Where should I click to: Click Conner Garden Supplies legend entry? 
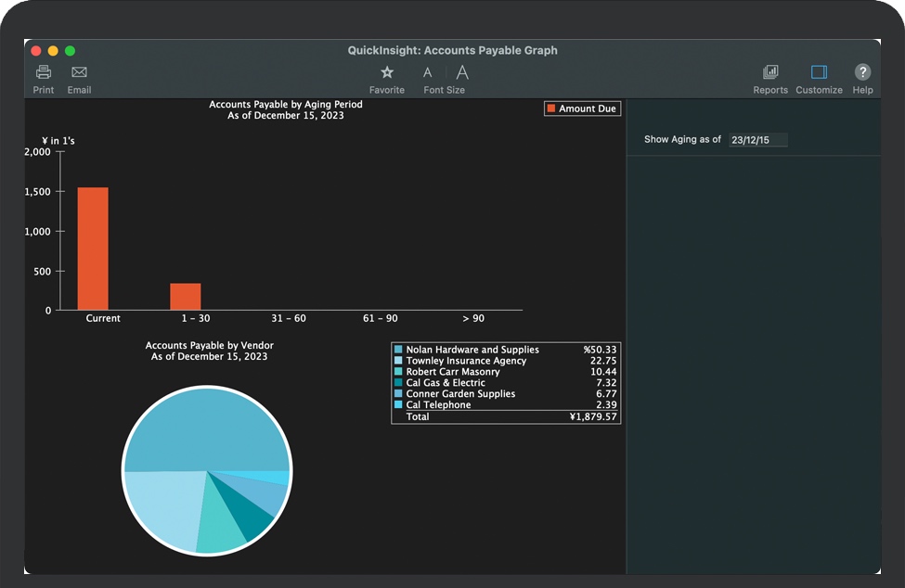(x=460, y=394)
